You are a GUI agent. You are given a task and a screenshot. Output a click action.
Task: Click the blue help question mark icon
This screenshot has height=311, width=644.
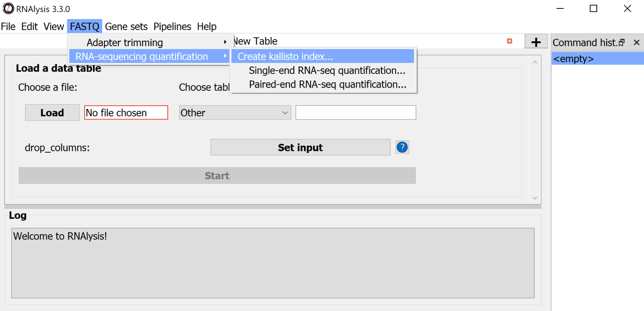pos(402,147)
